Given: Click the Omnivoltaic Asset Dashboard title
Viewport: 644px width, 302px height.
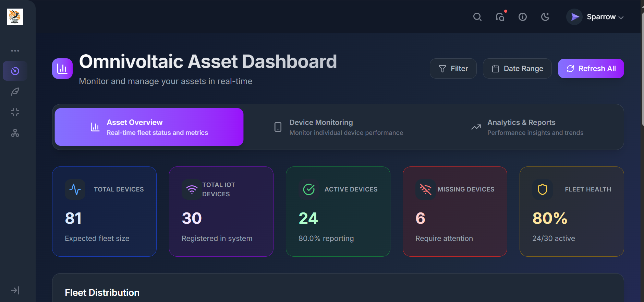Looking at the screenshot, I should point(208,62).
